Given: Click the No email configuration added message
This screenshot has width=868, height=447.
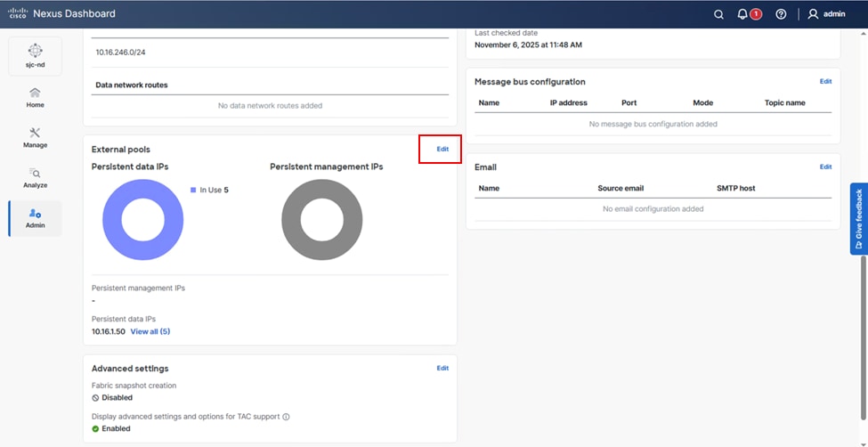Looking at the screenshot, I should pos(653,209).
